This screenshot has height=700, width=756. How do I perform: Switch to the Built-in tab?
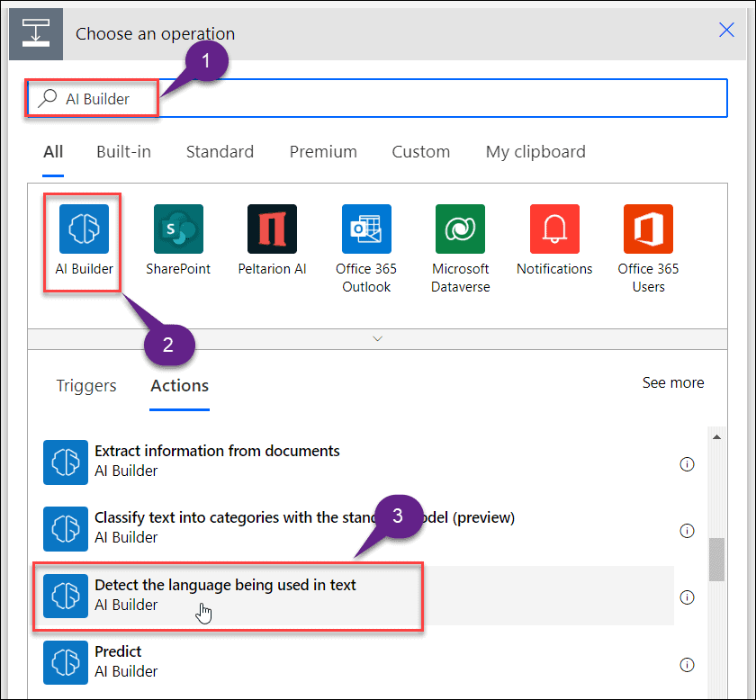tap(123, 152)
